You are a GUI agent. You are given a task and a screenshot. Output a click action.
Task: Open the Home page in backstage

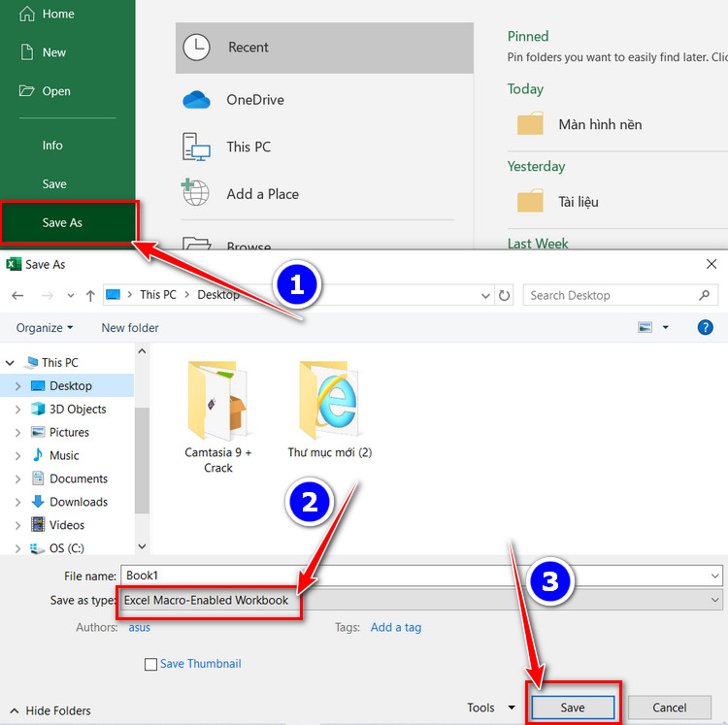click(47, 14)
